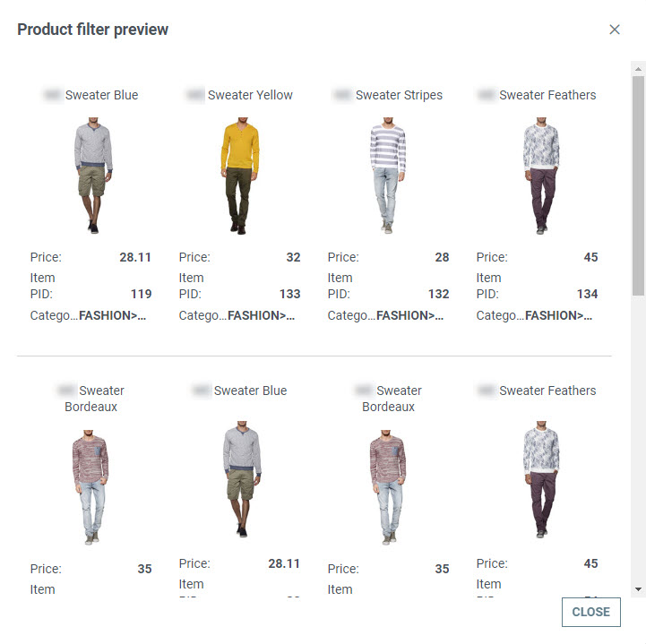This screenshot has height=644, width=646.
Task: Click the Sweater Yellow product title
Action: [x=250, y=95]
